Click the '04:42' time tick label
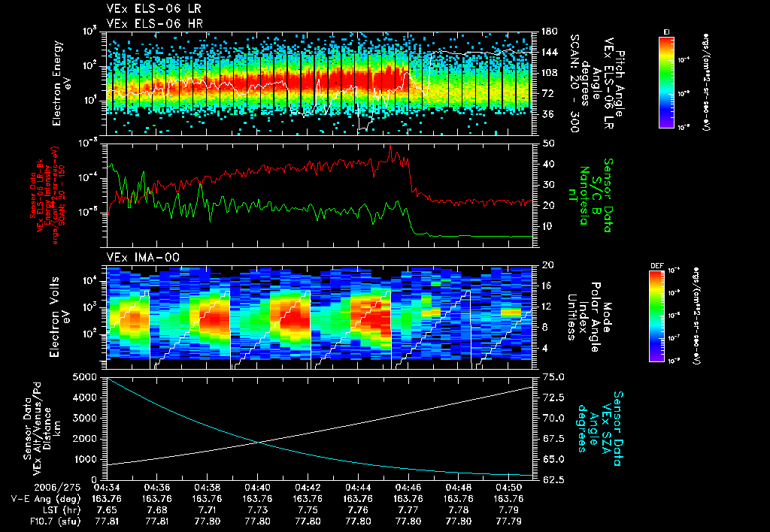The width and height of the screenshot is (770, 532). click(308, 488)
